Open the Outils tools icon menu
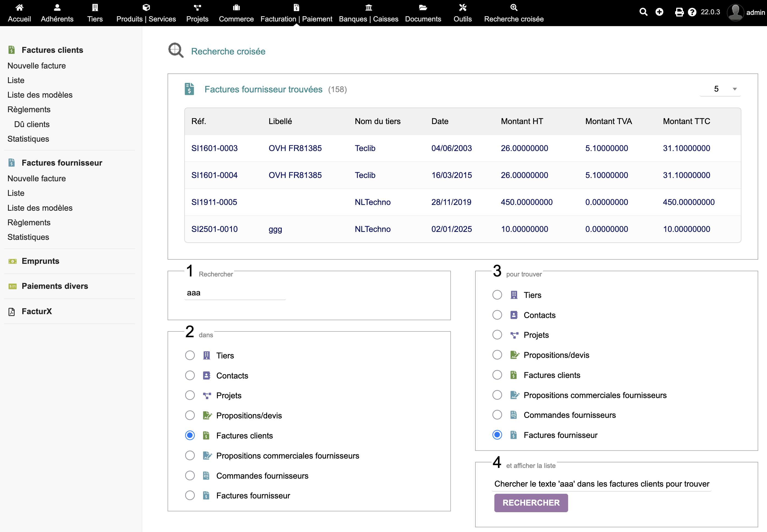Screen dimensions: 767x532 [x=462, y=7]
